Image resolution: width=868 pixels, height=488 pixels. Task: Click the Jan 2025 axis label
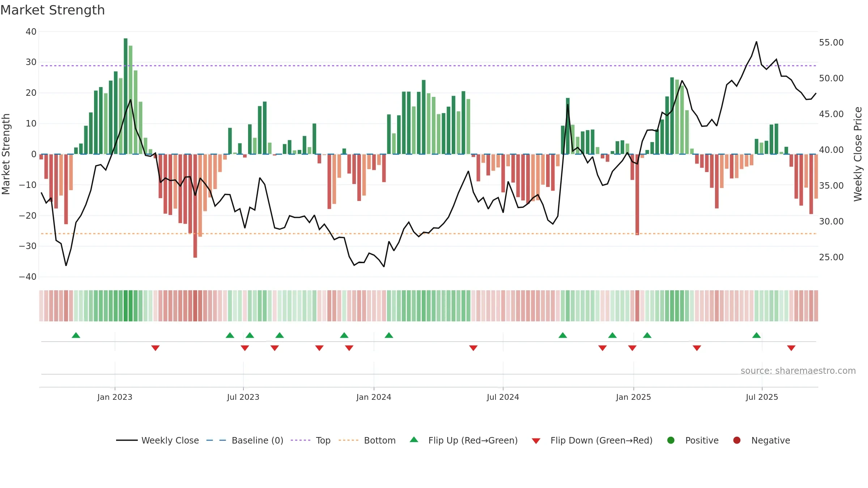633,397
